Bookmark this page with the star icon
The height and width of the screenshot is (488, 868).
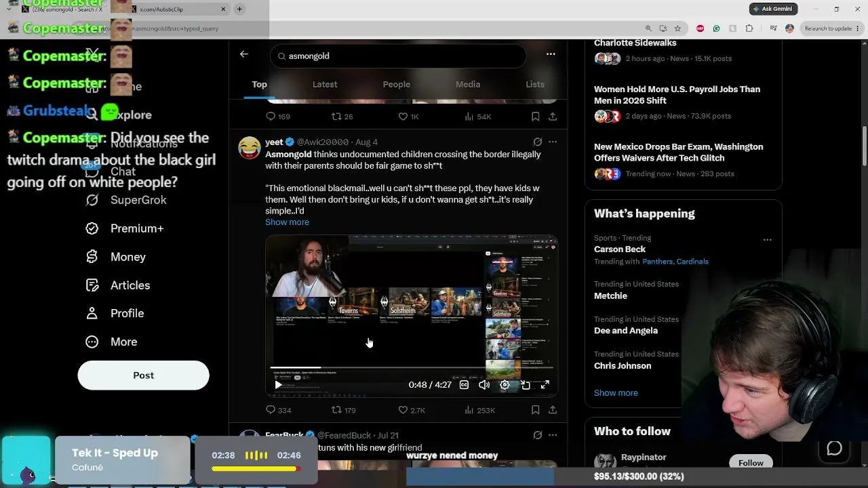[677, 28]
